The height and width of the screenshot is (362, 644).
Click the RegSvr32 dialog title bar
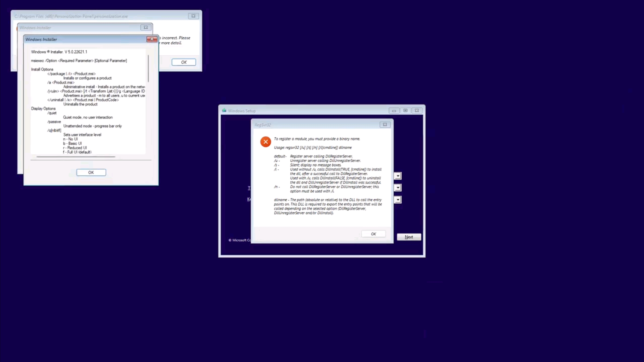(315, 125)
